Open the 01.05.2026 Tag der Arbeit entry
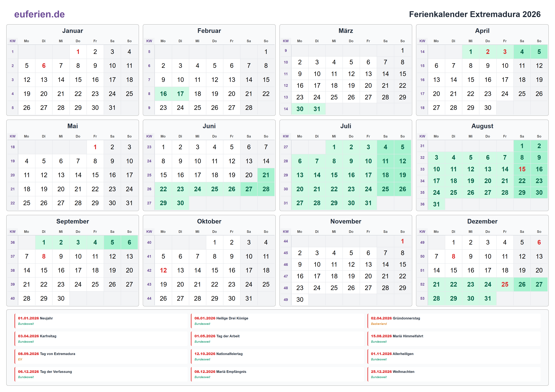Image resolution: width=555 pixels, height=392 pixels. click(x=277, y=339)
